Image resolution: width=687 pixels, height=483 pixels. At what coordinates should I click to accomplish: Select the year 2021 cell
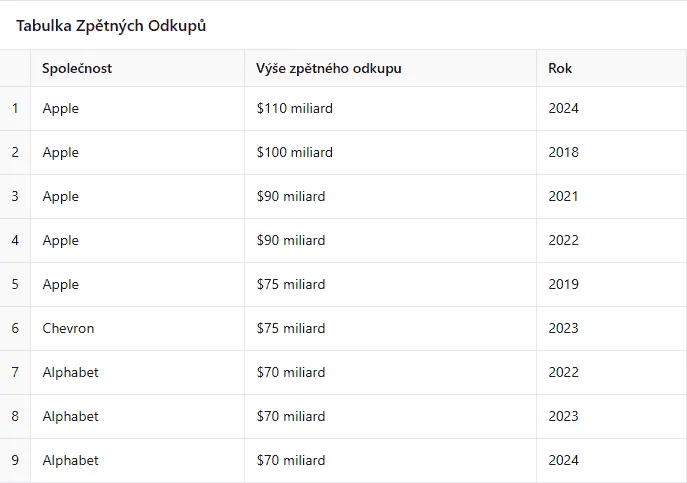point(563,196)
